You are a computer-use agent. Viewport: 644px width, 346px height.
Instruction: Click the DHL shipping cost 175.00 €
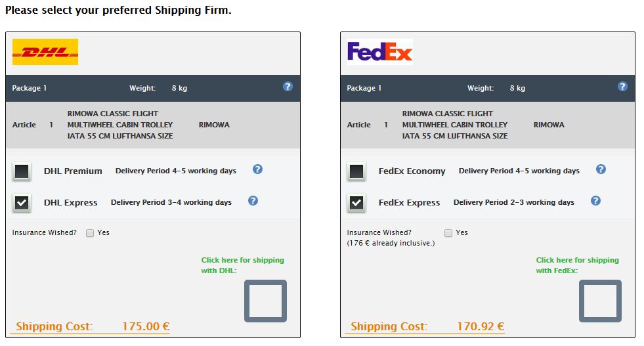pyautogui.click(x=146, y=326)
